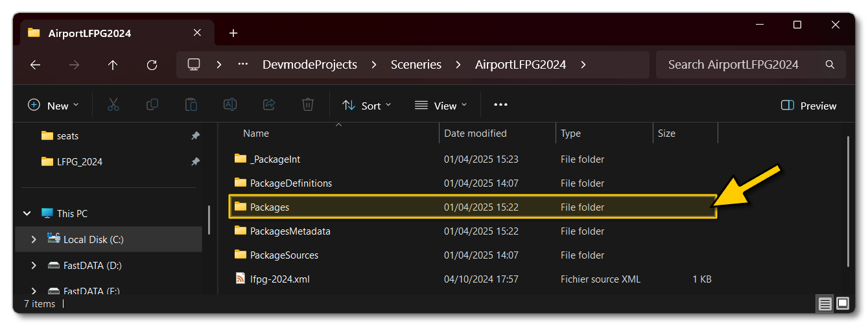
Task: Click the file list vertical scrollbar
Action: pyautogui.click(x=848, y=201)
